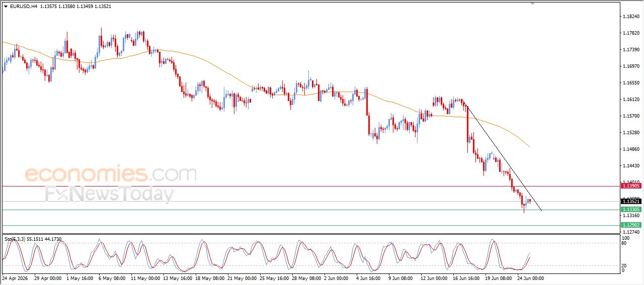The height and width of the screenshot is (285, 644).
Task: Click the FxNewsToday watermark logo
Action: click(x=110, y=194)
